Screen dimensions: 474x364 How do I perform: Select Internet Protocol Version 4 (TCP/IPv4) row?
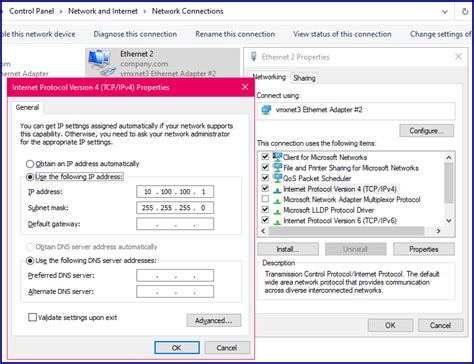click(x=340, y=189)
